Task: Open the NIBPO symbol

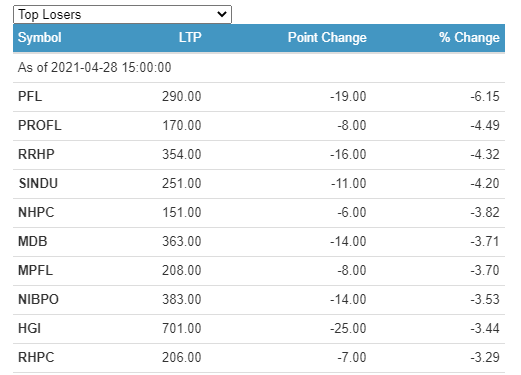Action: pos(38,300)
